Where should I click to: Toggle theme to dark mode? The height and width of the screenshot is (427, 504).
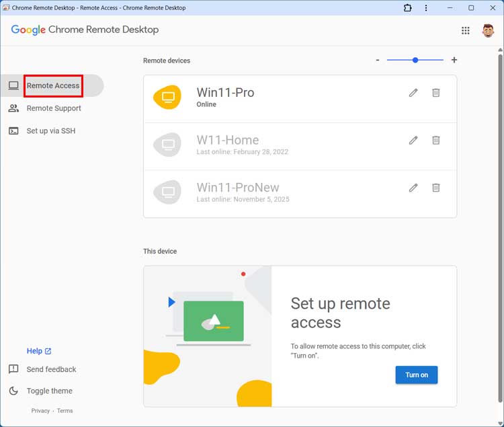[50, 391]
